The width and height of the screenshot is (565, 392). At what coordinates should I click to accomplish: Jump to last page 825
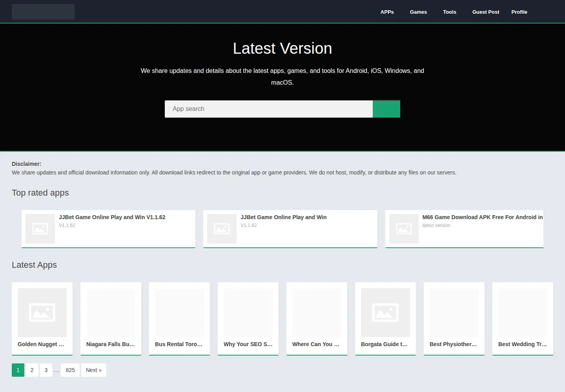(70, 370)
